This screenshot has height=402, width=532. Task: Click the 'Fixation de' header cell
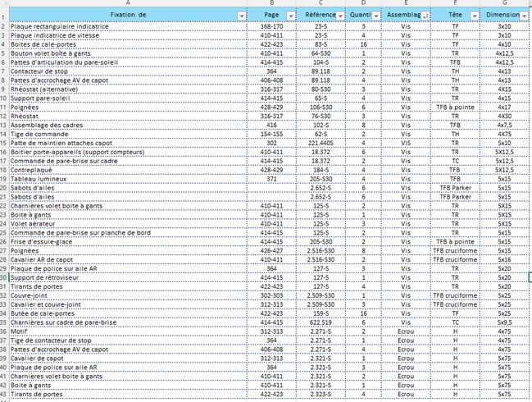[x=128, y=15]
